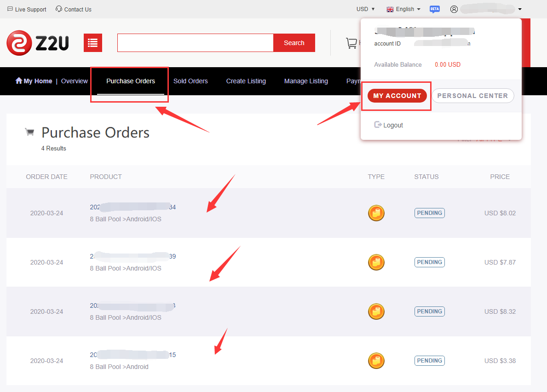Click the user profile avatar icon

[x=454, y=9]
